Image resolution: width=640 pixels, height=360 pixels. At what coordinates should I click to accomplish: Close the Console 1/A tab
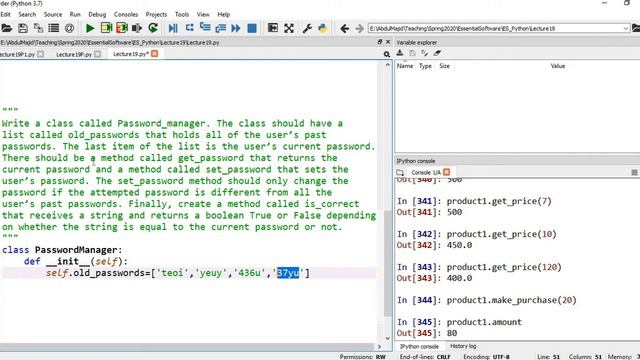point(447,172)
